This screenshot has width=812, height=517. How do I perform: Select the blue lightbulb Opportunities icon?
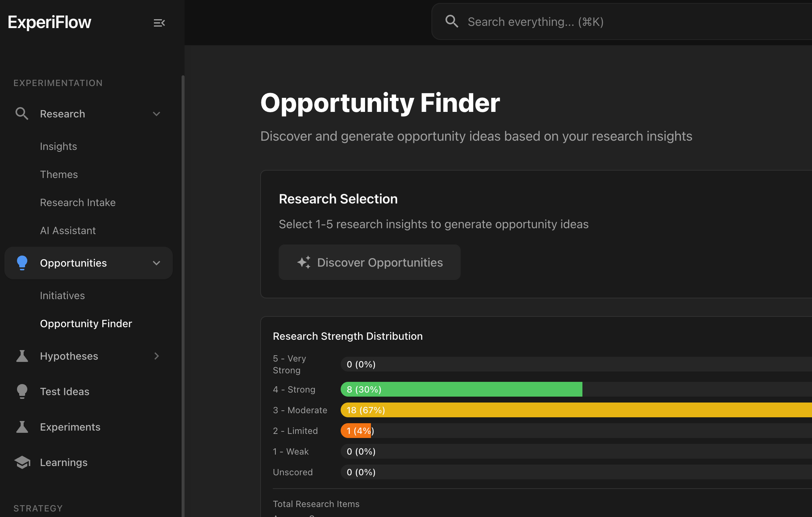22,263
